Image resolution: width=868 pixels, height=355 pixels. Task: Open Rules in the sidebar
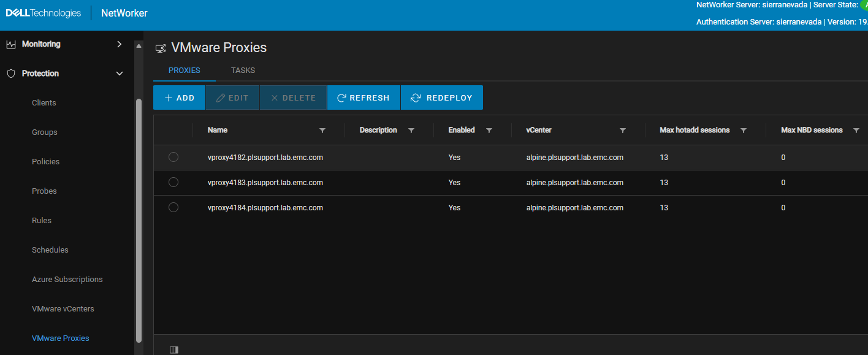[x=42, y=221]
